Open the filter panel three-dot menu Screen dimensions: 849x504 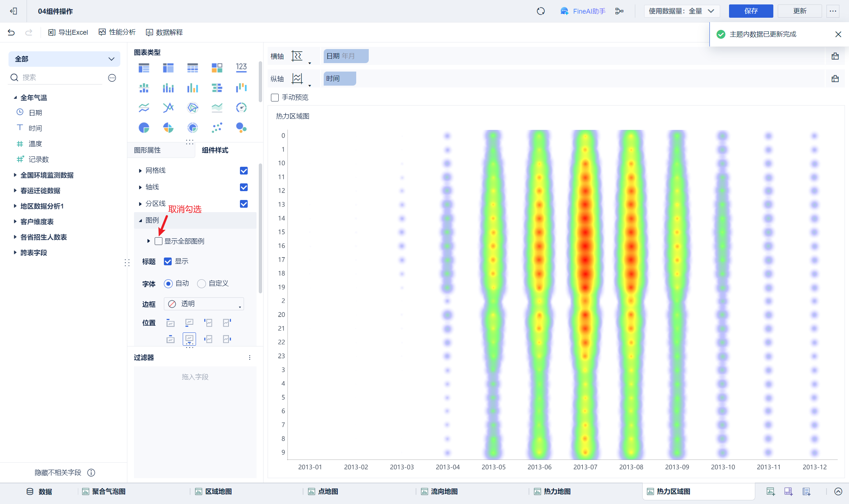click(x=250, y=358)
